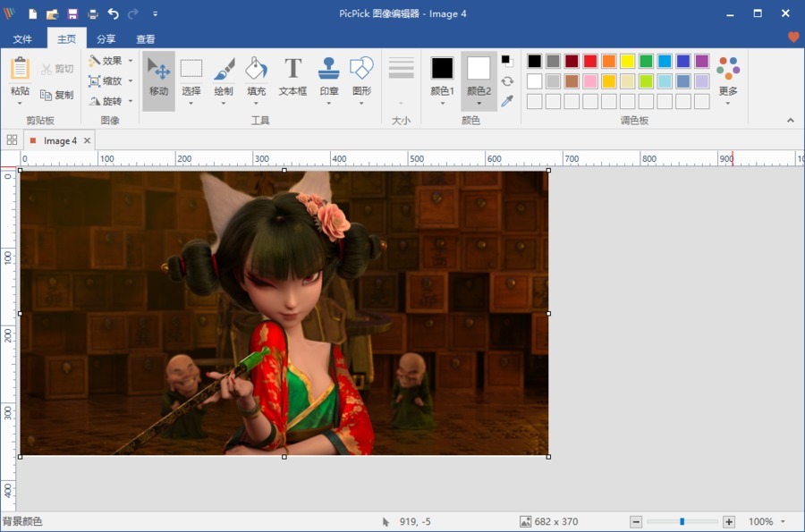Viewport: 805px width, 532px height.
Task: Click the zoom slider handle
Action: pyautogui.click(x=682, y=521)
